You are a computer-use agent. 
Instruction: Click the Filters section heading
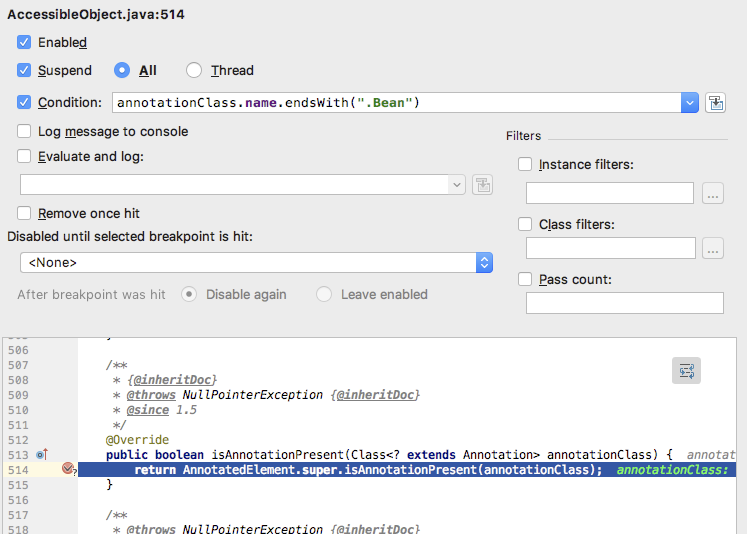pyautogui.click(x=524, y=136)
